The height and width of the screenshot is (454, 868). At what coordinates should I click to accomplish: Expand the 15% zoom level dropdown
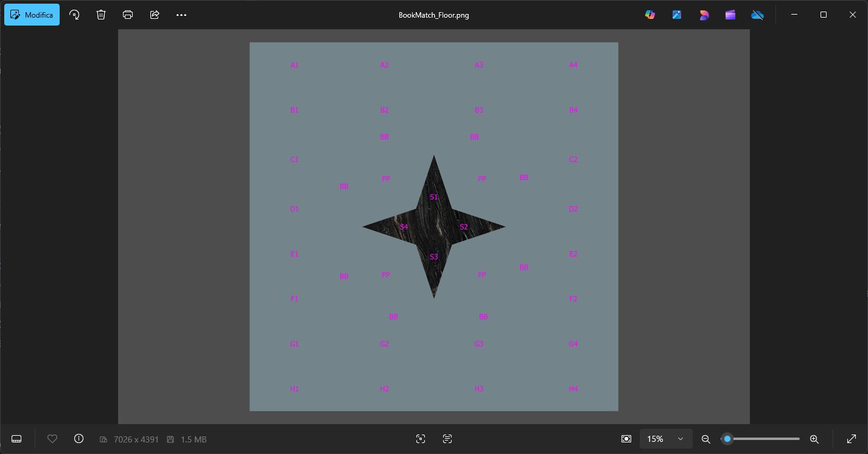pyautogui.click(x=666, y=439)
